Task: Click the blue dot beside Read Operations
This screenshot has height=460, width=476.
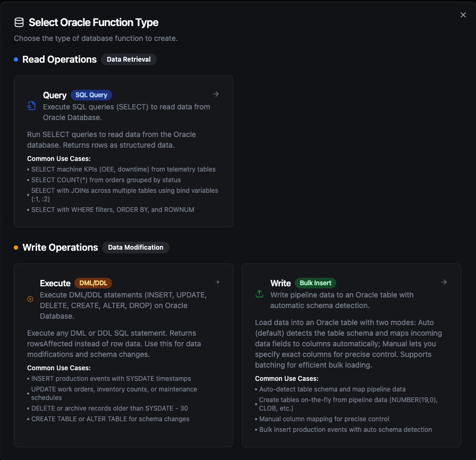Action: click(x=16, y=59)
